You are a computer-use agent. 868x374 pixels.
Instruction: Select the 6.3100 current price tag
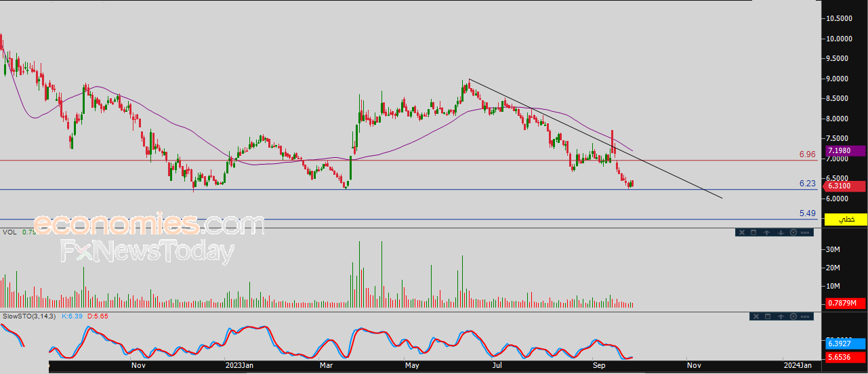click(x=844, y=186)
